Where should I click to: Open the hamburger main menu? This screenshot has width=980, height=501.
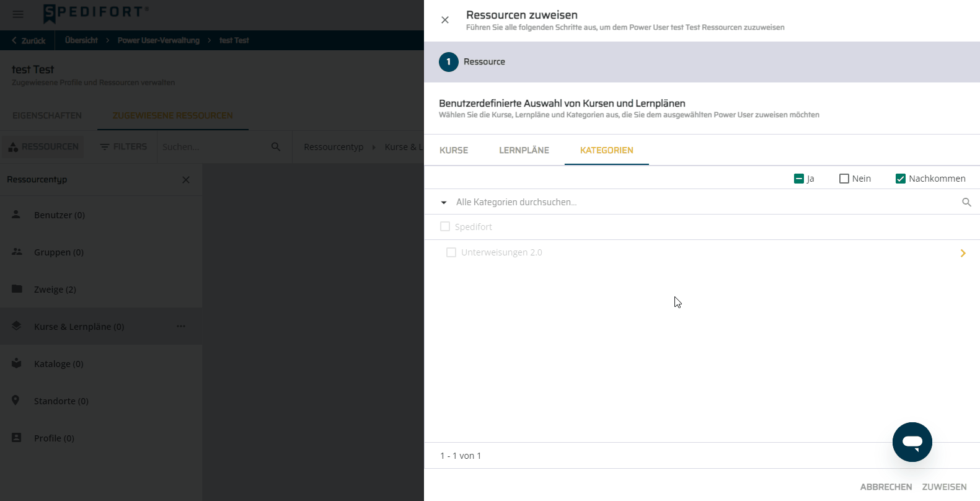click(x=18, y=14)
